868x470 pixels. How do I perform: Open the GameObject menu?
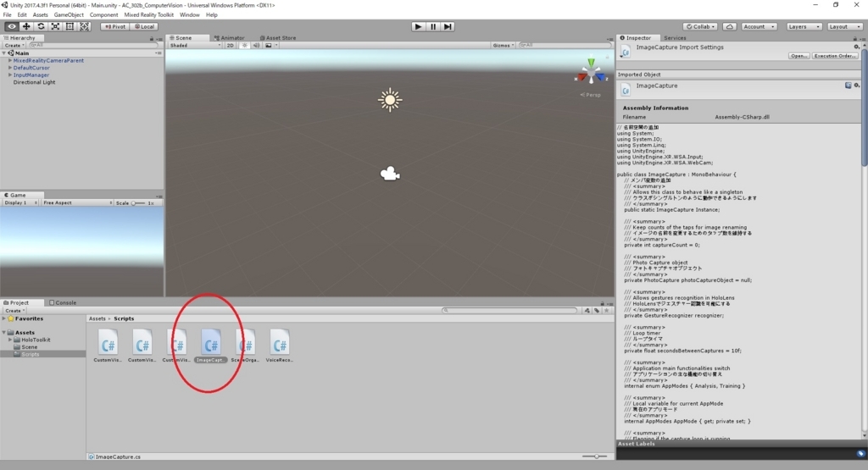(x=69, y=15)
